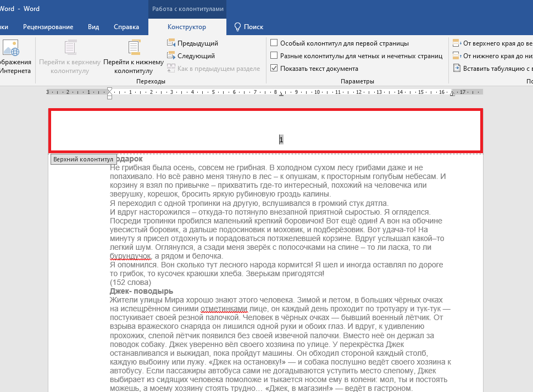Image resolution: width=533 pixels, height=392 pixels.
Task: Click the Параметры group label
Action: pyautogui.click(x=357, y=81)
